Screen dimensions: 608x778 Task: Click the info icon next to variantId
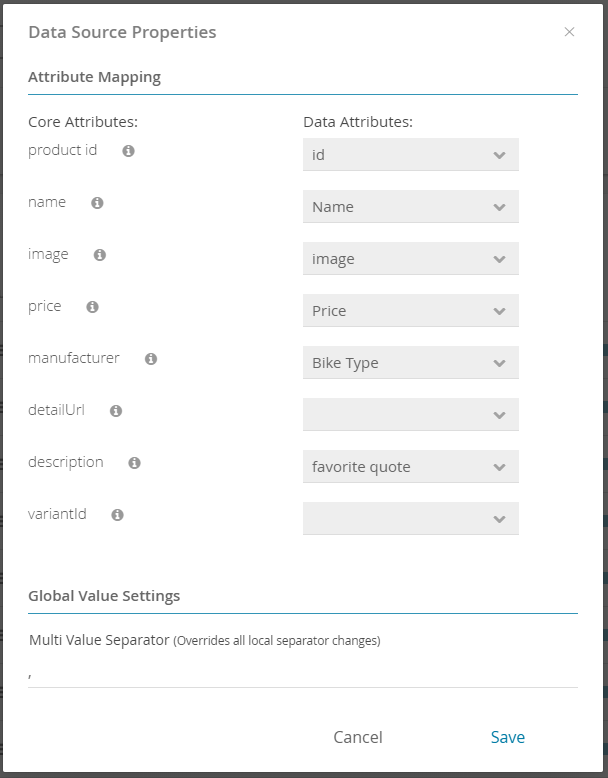[x=117, y=515]
